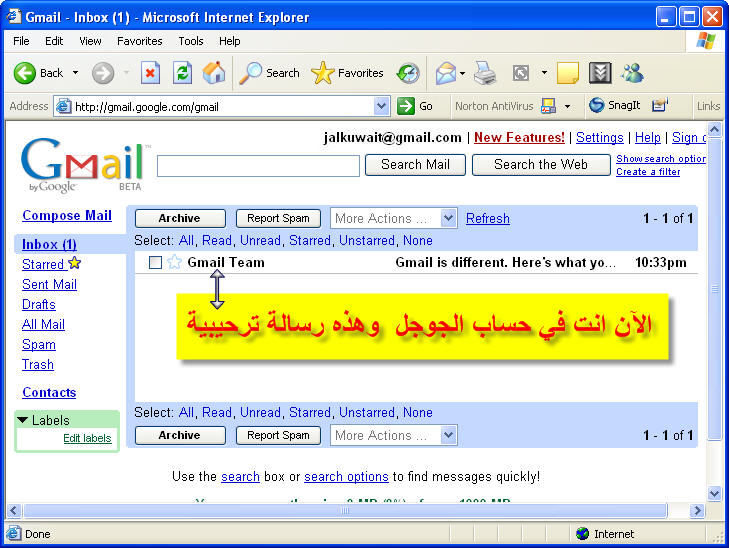Open the Back button history dropdown arrow

[75, 73]
